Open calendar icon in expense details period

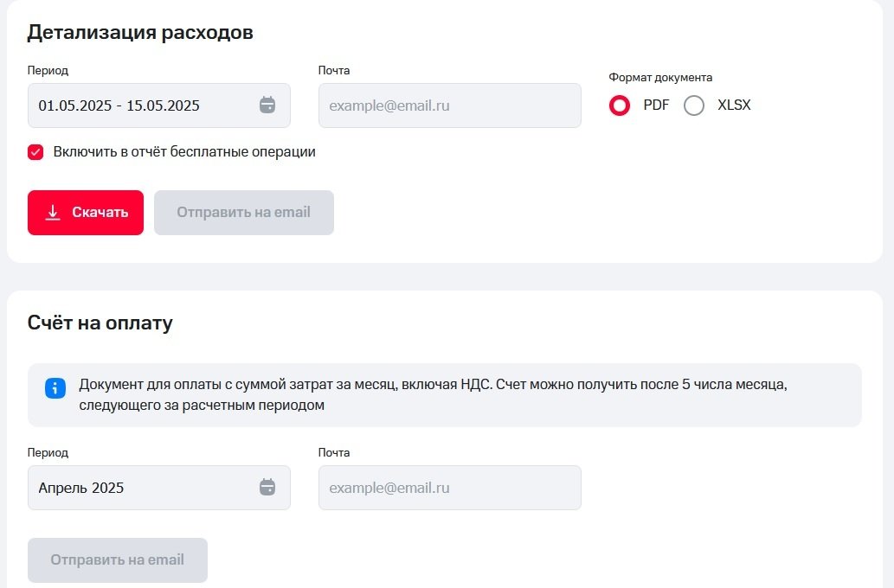coord(267,105)
